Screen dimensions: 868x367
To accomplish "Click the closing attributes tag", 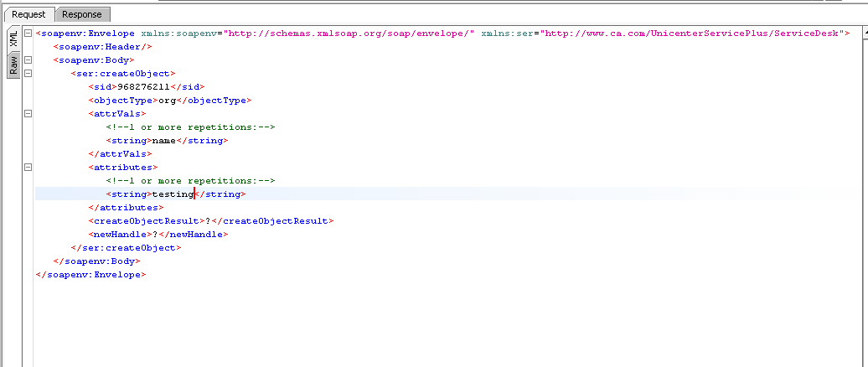I will pos(126,208).
